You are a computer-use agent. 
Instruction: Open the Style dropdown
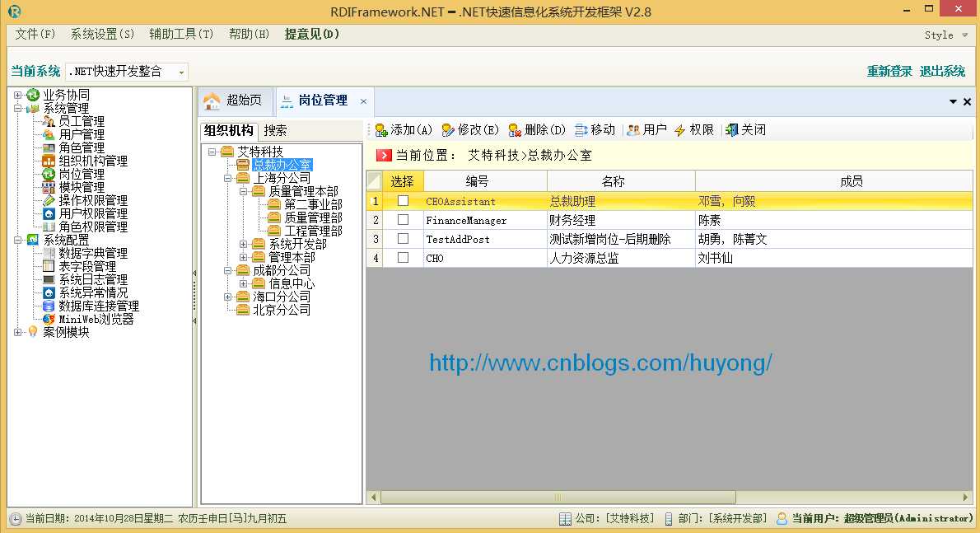click(x=946, y=35)
